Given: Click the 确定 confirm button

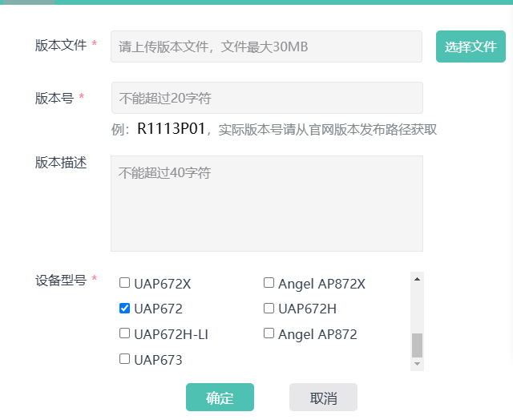Looking at the screenshot, I should (x=220, y=398).
